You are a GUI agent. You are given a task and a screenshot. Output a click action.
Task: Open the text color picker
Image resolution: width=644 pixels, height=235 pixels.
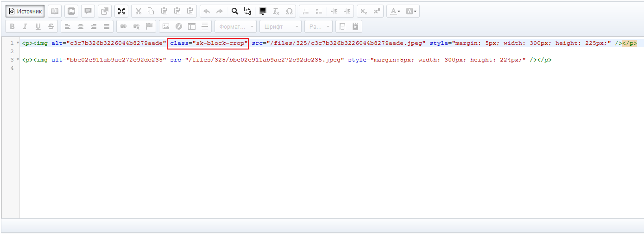pyautogui.click(x=395, y=11)
